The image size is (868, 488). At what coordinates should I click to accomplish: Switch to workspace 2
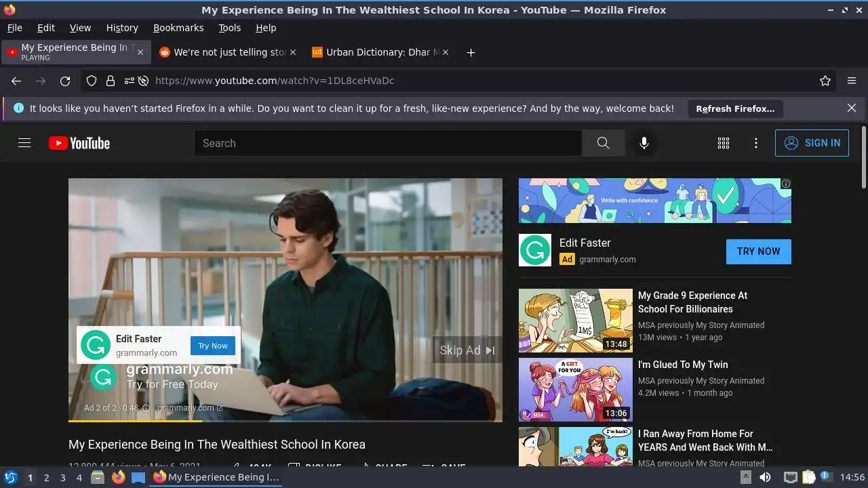(x=46, y=478)
